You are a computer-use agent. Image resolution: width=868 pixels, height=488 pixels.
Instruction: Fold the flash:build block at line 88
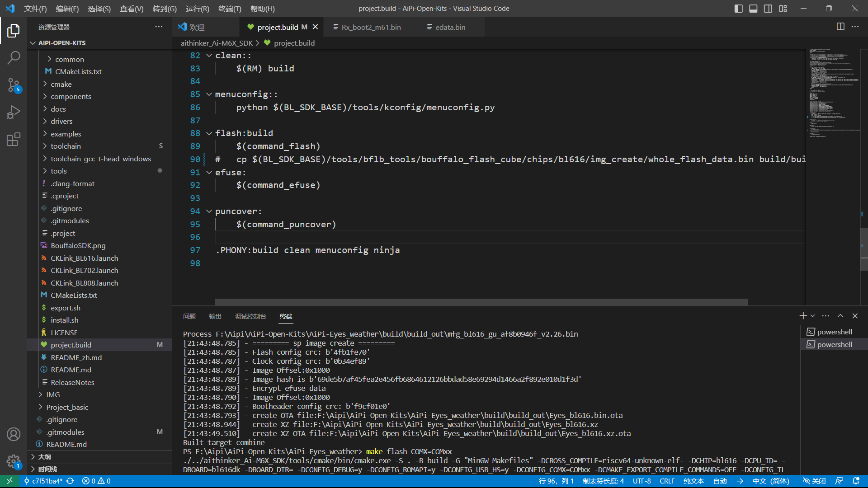[209, 133]
